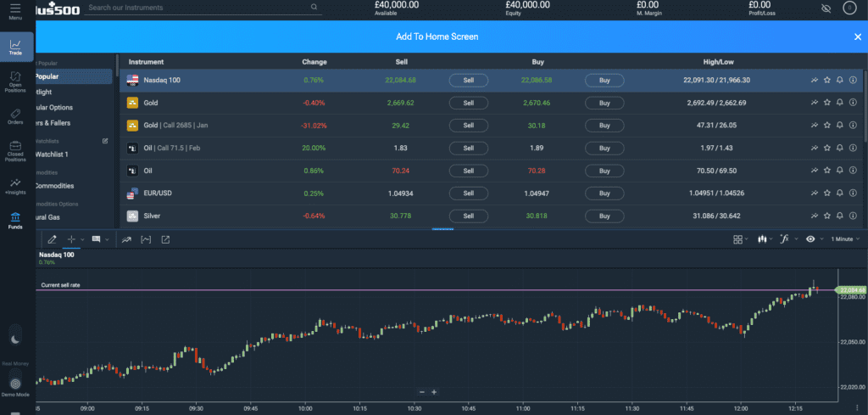
Task: Star the Oil Call 71.5 Feb row
Action: (827, 149)
